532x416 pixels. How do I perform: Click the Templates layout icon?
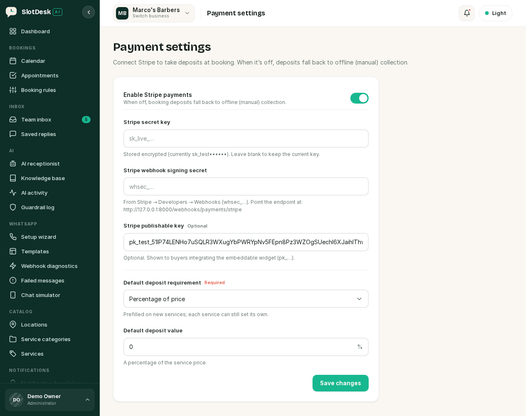click(13, 251)
